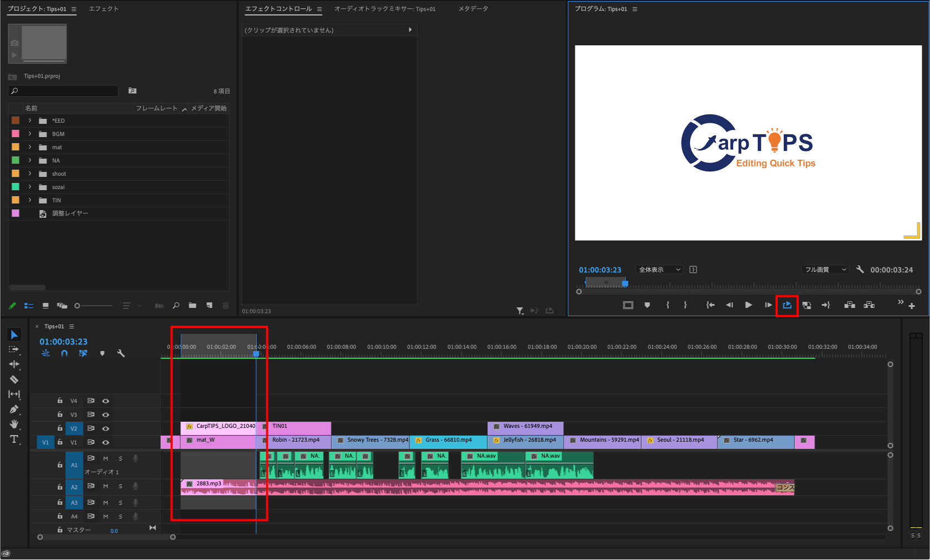Screen dimensions: 930x560
Task: Click the Find icon in Project panel
Action: pos(176,305)
